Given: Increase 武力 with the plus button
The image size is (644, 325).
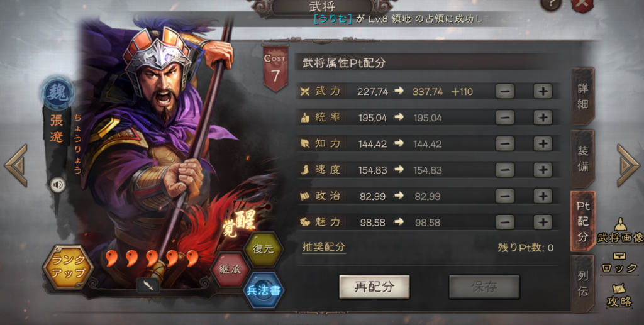Looking at the screenshot, I should [x=543, y=92].
